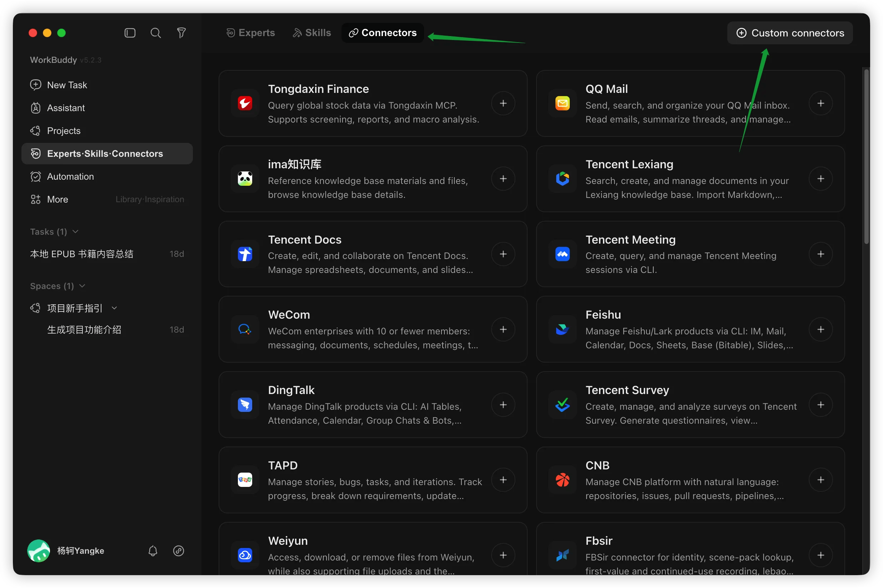Click the QQ Mail envelope logo

[x=563, y=103]
